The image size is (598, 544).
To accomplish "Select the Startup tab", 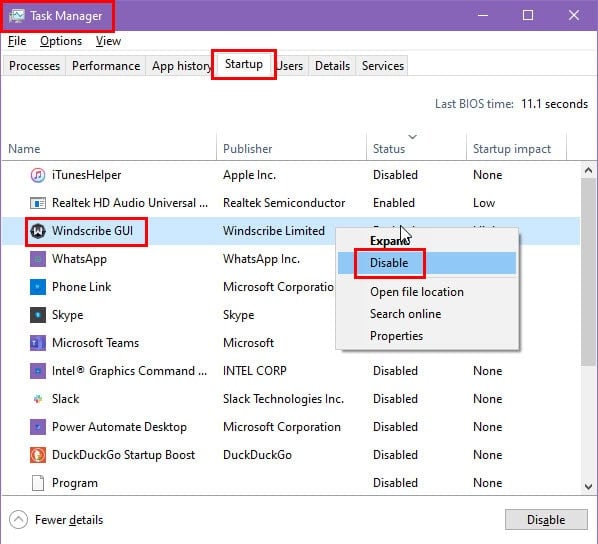I will tap(244, 64).
